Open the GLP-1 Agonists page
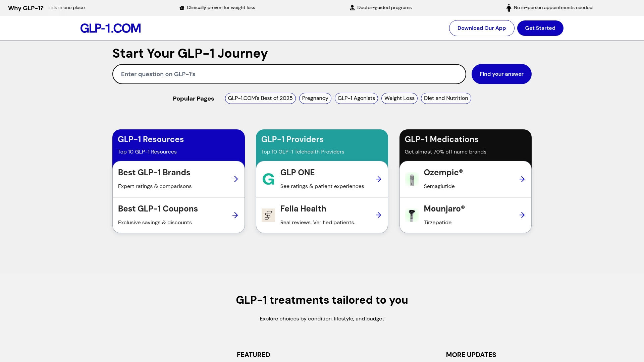This screenshot has height=362, width=644. click(356, 98)
